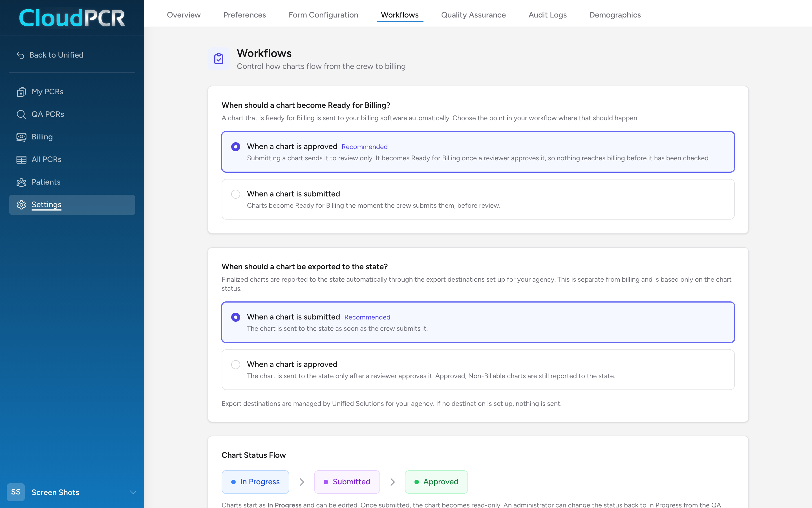Click the Approved status badge

tap(436, 482)
